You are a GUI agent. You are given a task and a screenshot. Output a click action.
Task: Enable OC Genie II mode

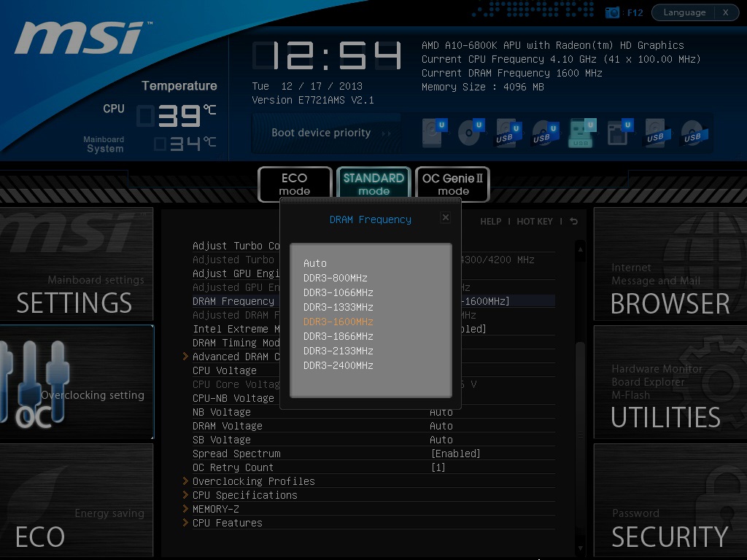point(452,184)
